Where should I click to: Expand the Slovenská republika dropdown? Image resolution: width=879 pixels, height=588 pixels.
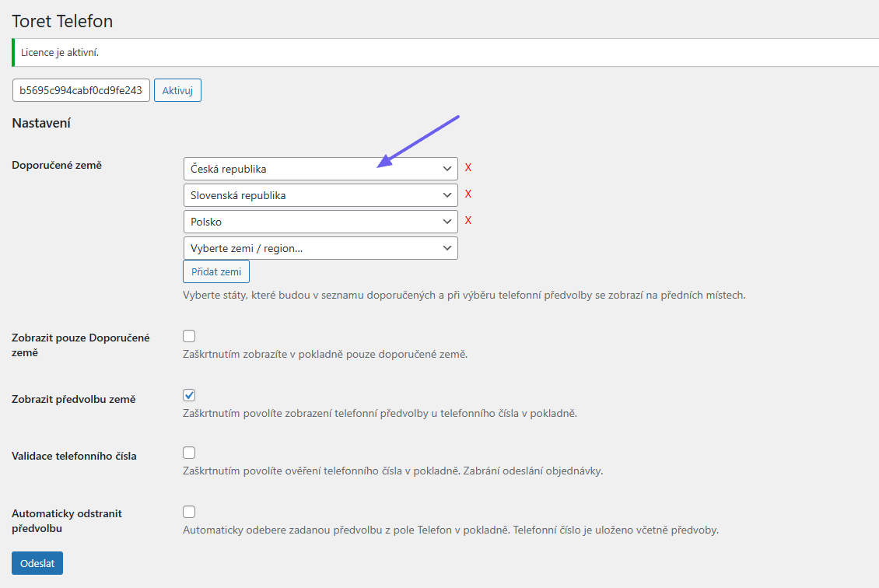320,195
